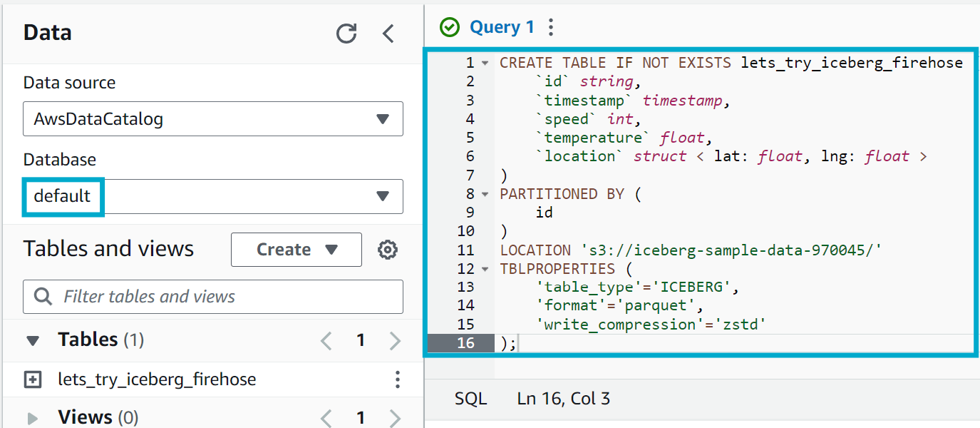This screenshot has height=428, width=980.
Task: Switch to the Query 1 tab
Action: 501,27
